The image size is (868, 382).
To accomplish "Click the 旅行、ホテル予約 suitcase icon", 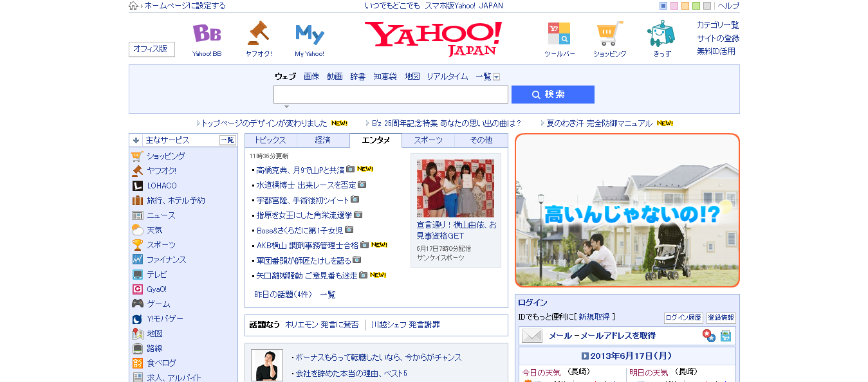I will click(x=137, y=201).
